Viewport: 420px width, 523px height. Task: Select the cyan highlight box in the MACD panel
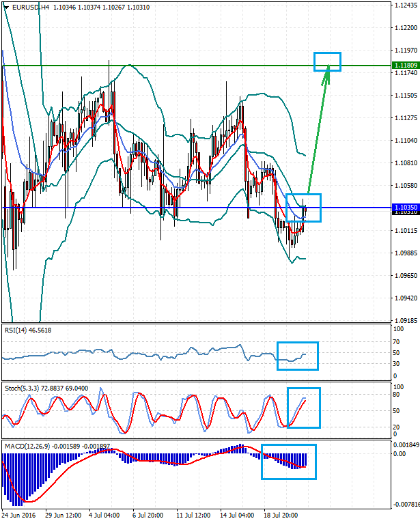click(x=289, y=461)
